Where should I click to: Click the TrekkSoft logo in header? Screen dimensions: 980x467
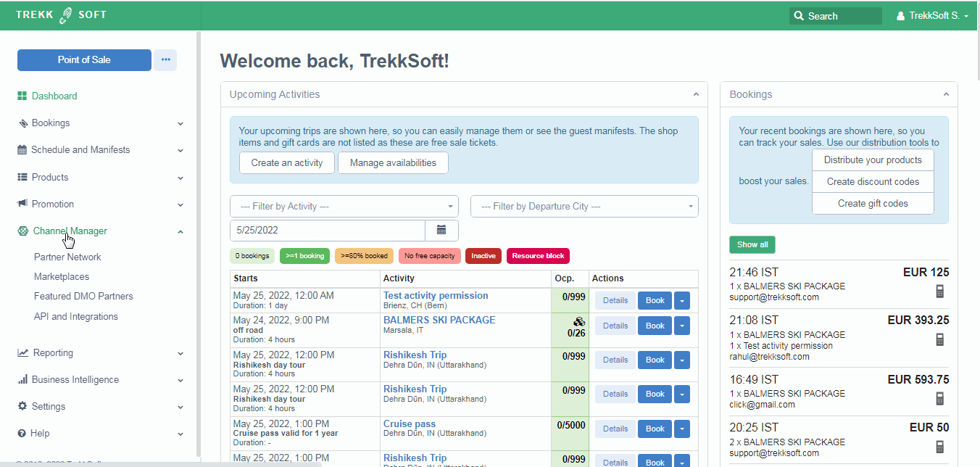click(x=61, y=15)
